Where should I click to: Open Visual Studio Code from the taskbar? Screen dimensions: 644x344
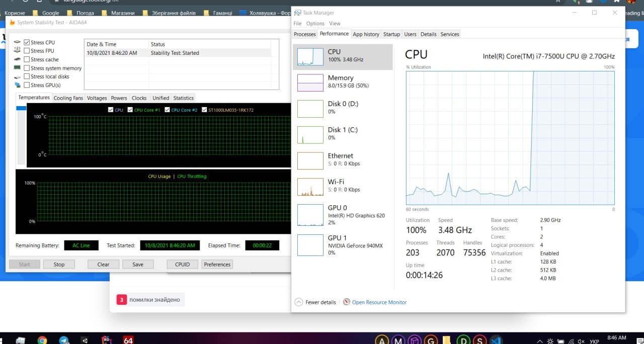[497, 340]
